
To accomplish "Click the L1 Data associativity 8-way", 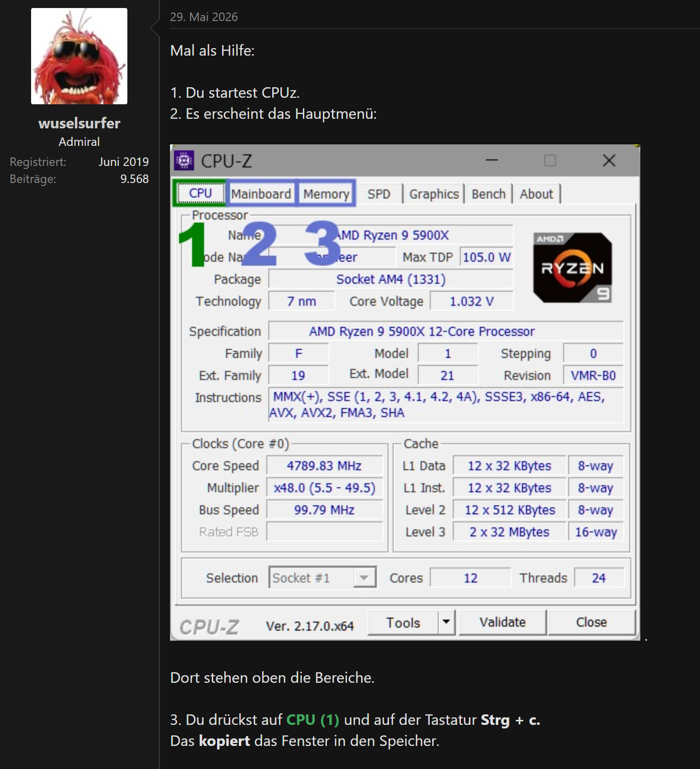I will (x=596, y=466).
